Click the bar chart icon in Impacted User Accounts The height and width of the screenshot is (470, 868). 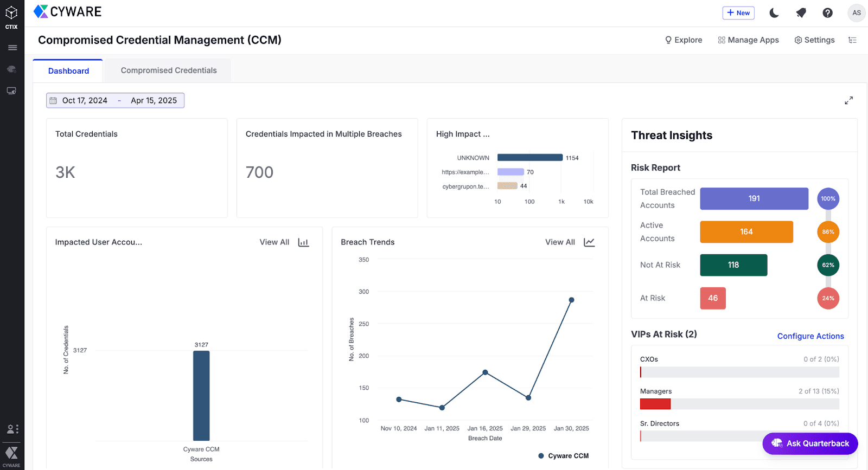(x=303, y=242)
